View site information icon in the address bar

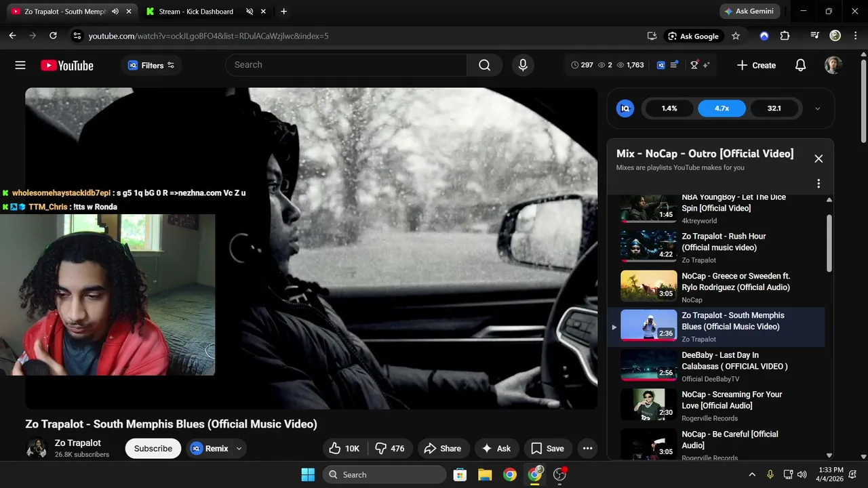coord(77,36)
